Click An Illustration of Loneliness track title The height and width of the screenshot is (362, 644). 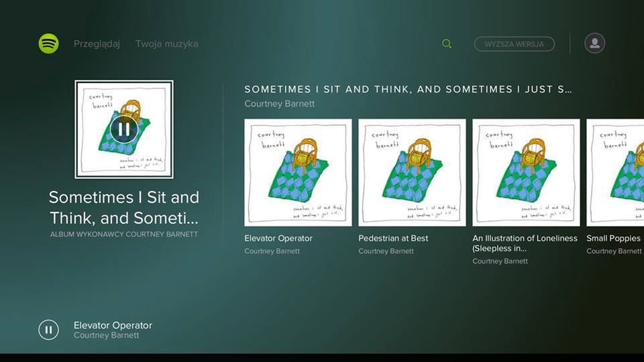coord(525,243)
